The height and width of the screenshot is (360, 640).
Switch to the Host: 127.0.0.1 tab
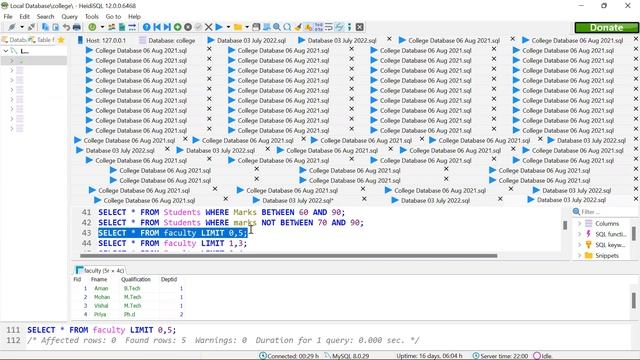coord(102,40)
